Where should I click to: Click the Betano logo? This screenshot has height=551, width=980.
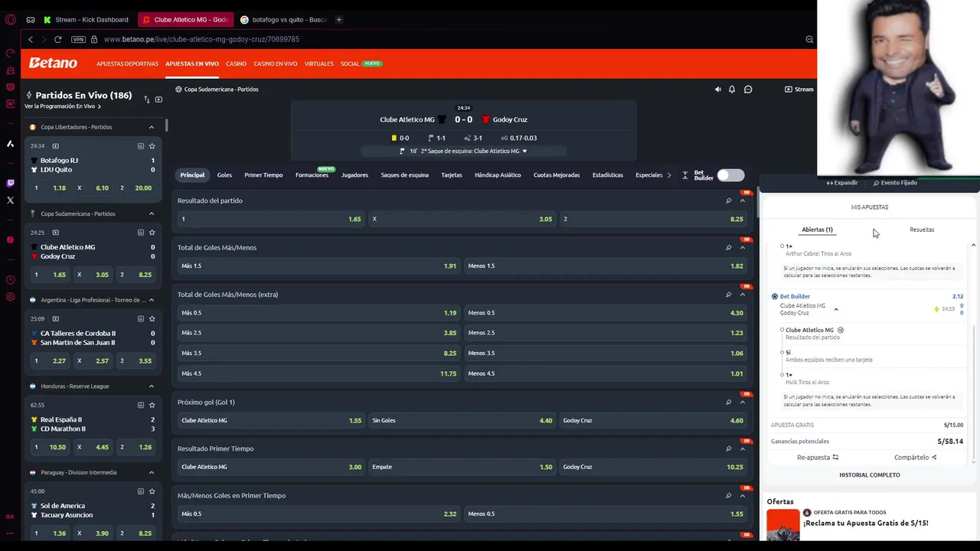pos(53,64)
